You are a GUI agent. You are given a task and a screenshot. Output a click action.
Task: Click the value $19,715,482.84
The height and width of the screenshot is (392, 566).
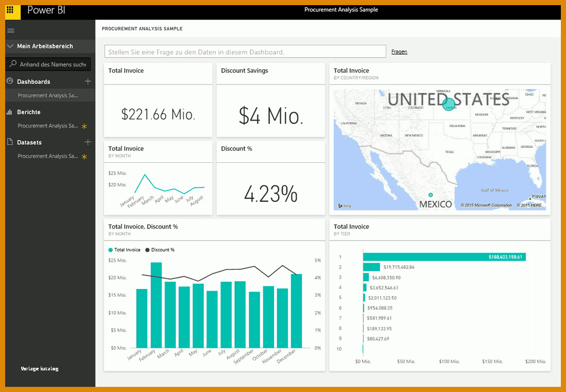tap(399, 267)
